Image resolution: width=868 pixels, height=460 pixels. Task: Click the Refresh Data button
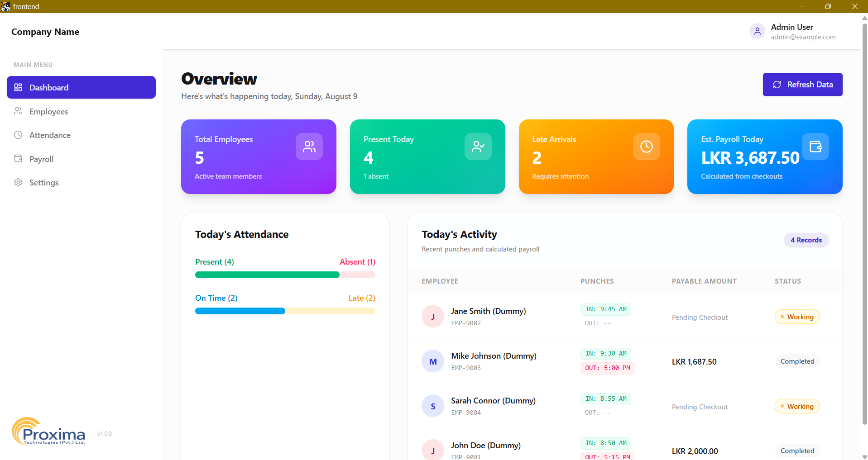click(802, 85)
